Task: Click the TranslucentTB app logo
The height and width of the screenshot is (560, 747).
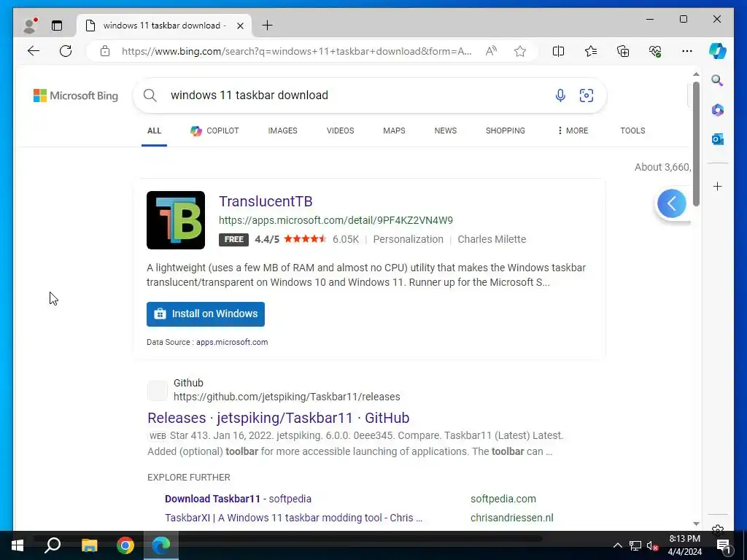Action: [x=176, y=220]
